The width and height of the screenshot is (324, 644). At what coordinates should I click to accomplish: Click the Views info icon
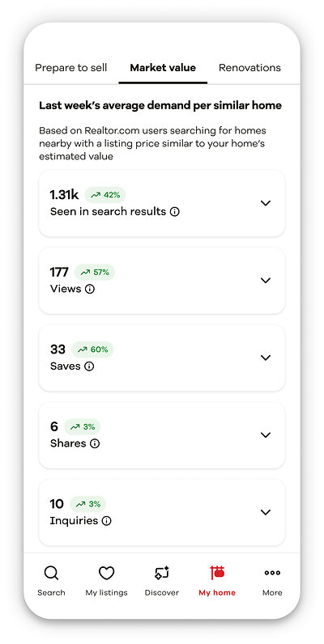coord(90,289)
